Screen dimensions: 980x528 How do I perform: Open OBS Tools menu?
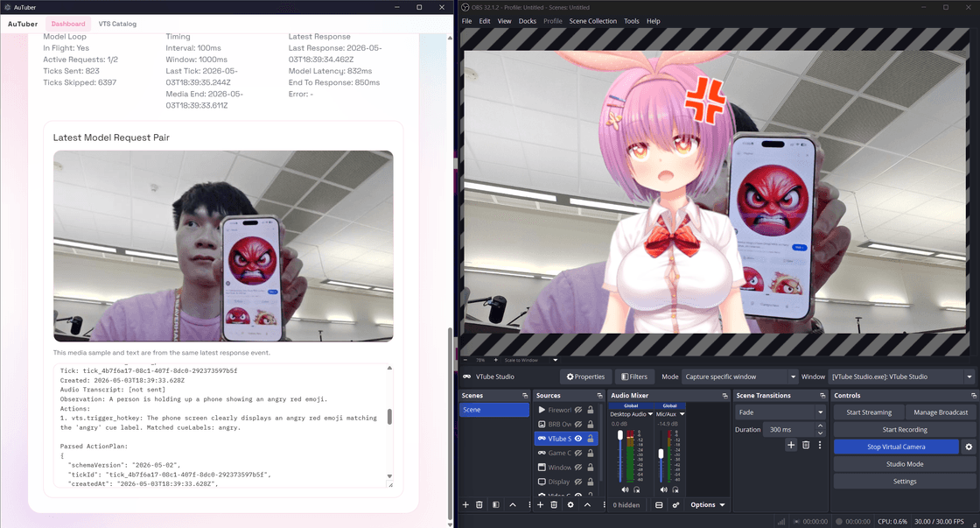[x=631, y=21]
